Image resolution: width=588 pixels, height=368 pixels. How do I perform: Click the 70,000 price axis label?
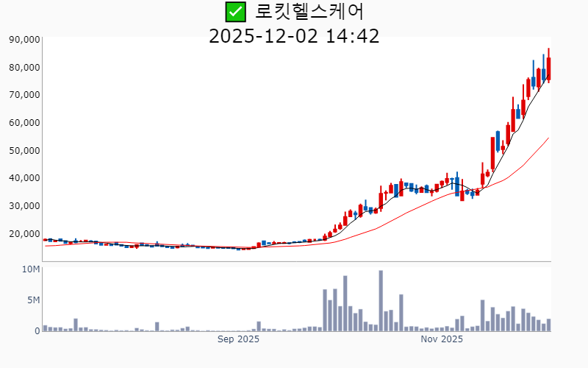(24, 95)
